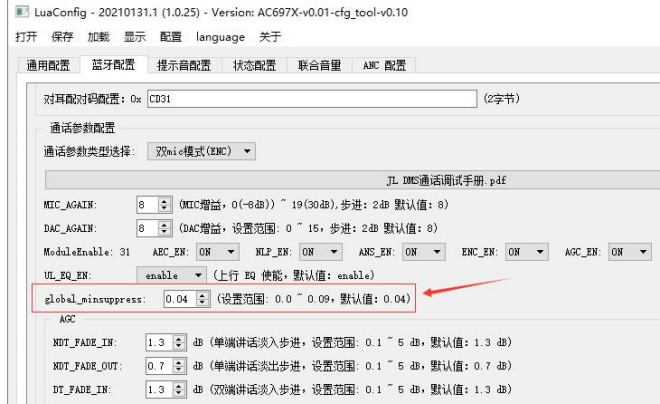Click the 对耳配对码配置 input field with CD31
Screen dimensions: 660x404
pos(312,99)
